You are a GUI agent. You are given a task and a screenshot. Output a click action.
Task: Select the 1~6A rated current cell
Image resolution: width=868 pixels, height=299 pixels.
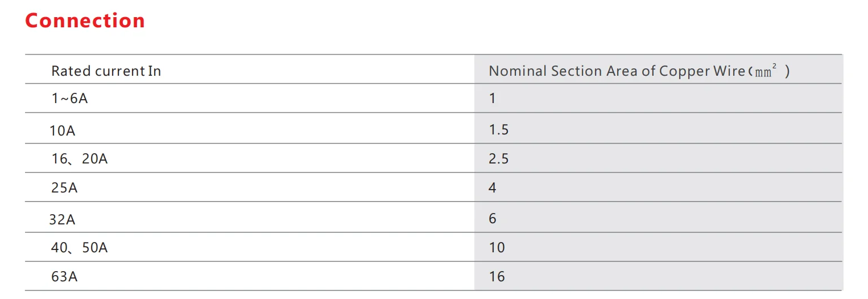pyautogui.click(x=69, y=99)
